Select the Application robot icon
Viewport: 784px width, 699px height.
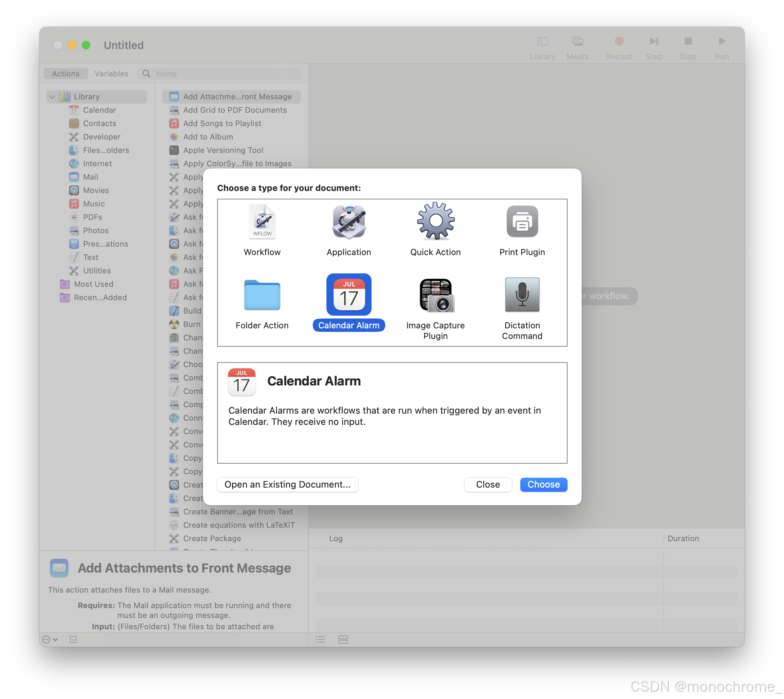tap(349, 222)
